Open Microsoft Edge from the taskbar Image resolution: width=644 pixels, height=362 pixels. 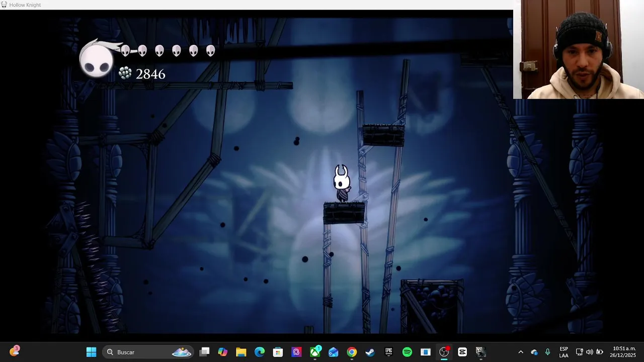(x=260, y=352)
